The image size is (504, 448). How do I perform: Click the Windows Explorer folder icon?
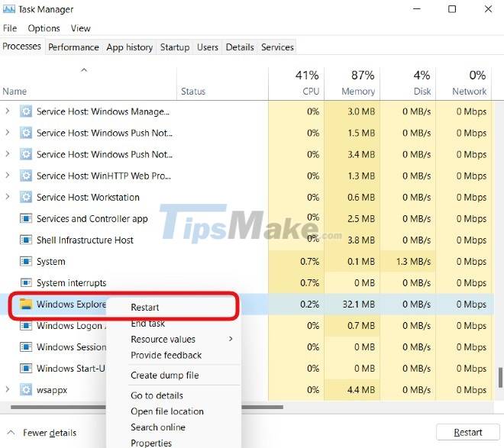click(x=26, y=304)
